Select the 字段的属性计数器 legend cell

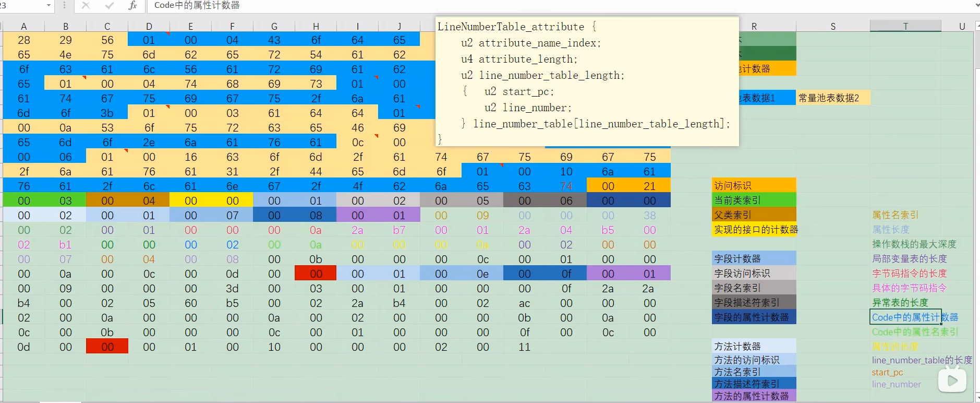pos(754,317)
